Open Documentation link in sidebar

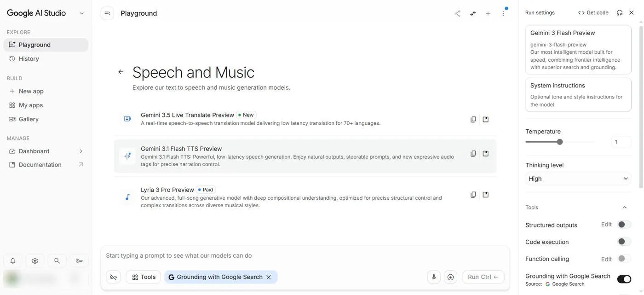(x=46, y=165)
